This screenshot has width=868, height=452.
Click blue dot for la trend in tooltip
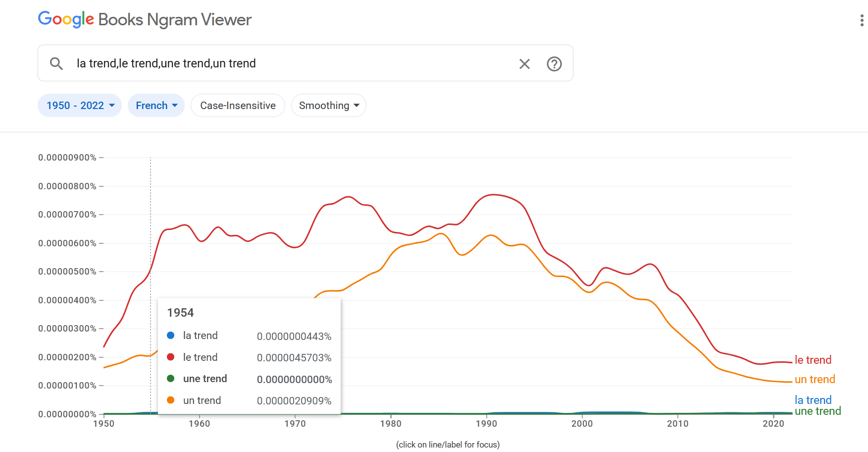pos(171,336)
